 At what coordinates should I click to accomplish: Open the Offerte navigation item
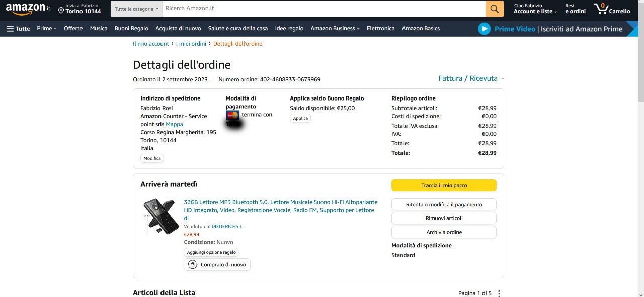(73, 29)
